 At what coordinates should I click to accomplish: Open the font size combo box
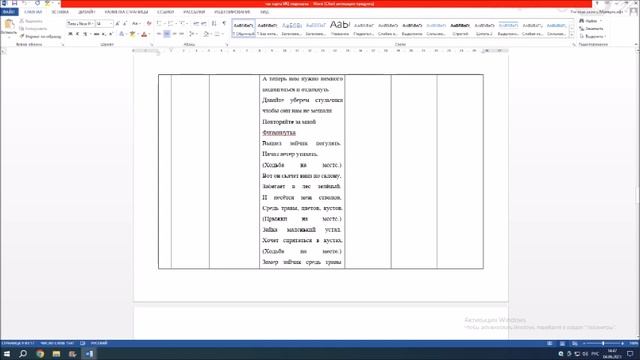click(104, 24)
